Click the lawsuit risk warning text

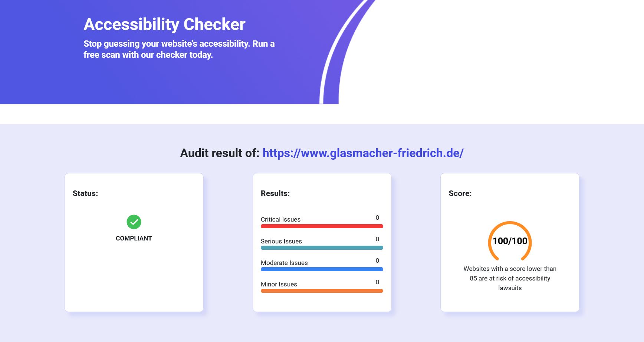point(510,278)
